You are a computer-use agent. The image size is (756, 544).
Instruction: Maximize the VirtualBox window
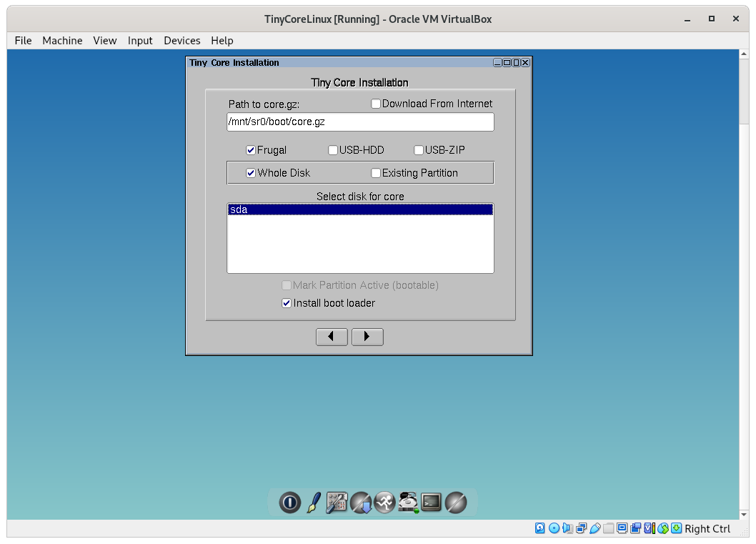(x=711, y=19)
